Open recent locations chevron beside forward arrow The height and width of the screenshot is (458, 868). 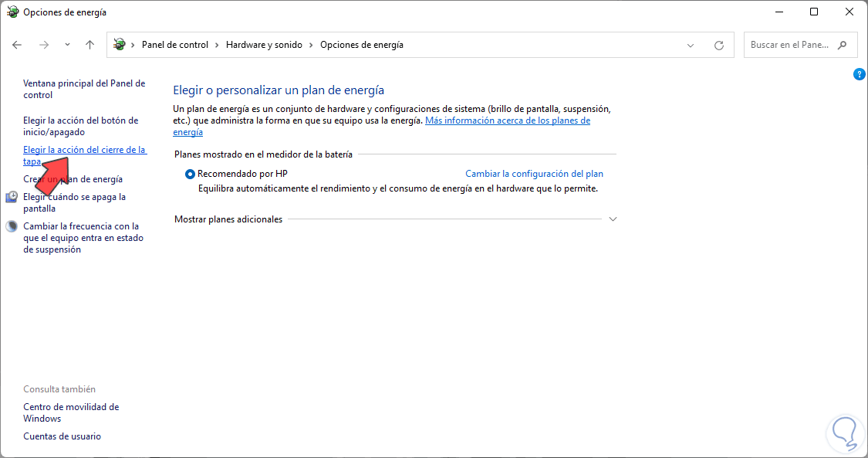67,45
